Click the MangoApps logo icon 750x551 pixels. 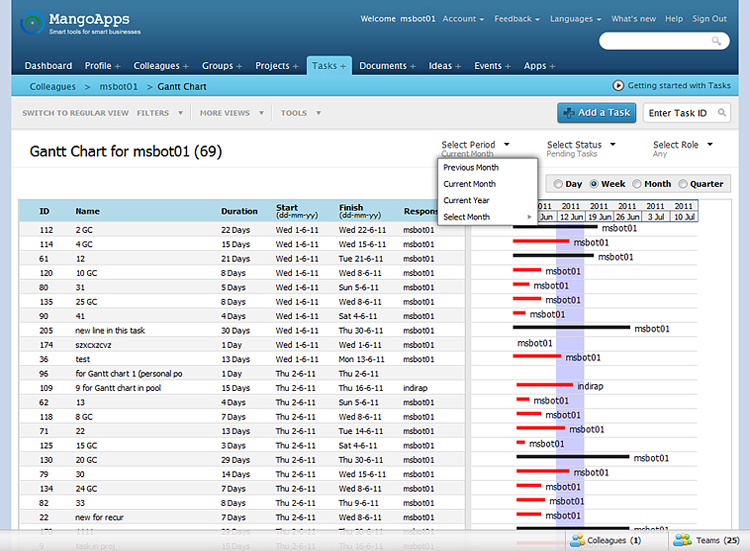(x=32, y=22)
